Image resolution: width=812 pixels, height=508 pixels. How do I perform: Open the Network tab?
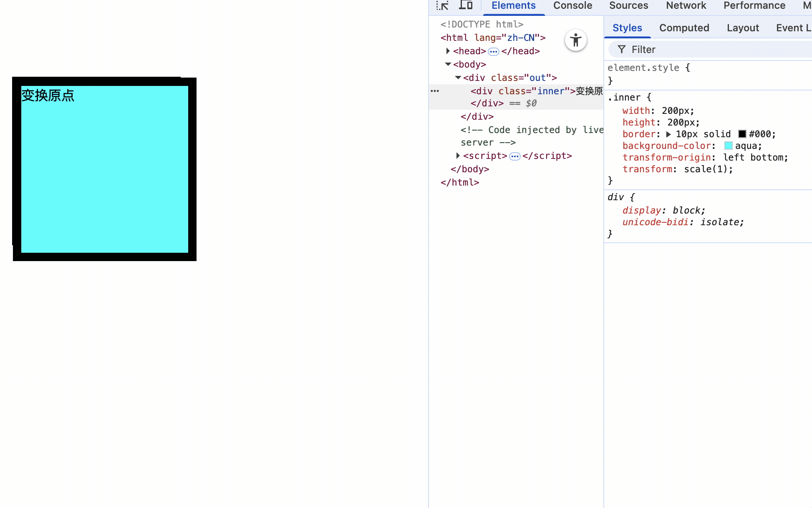[686, 6]
